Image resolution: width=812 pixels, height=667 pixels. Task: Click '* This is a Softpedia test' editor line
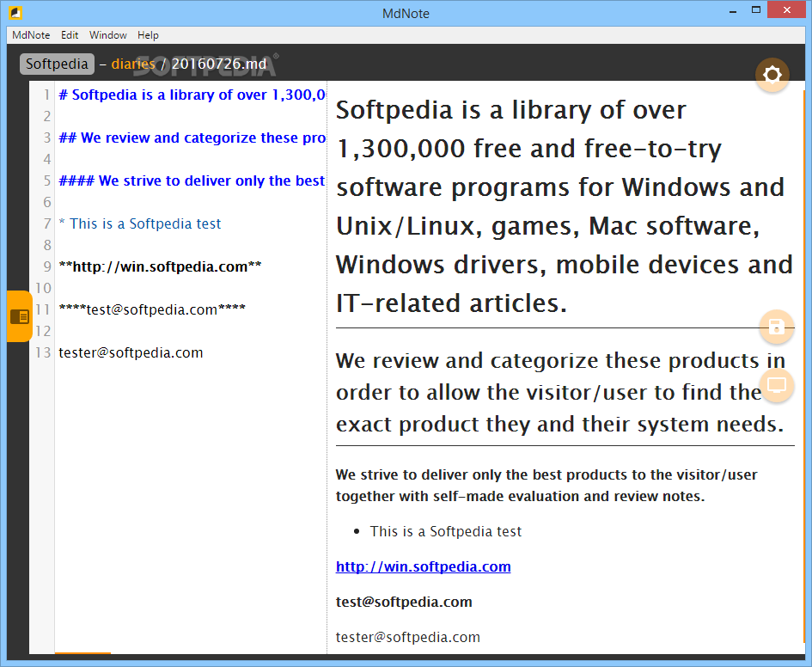coord(140,223)
